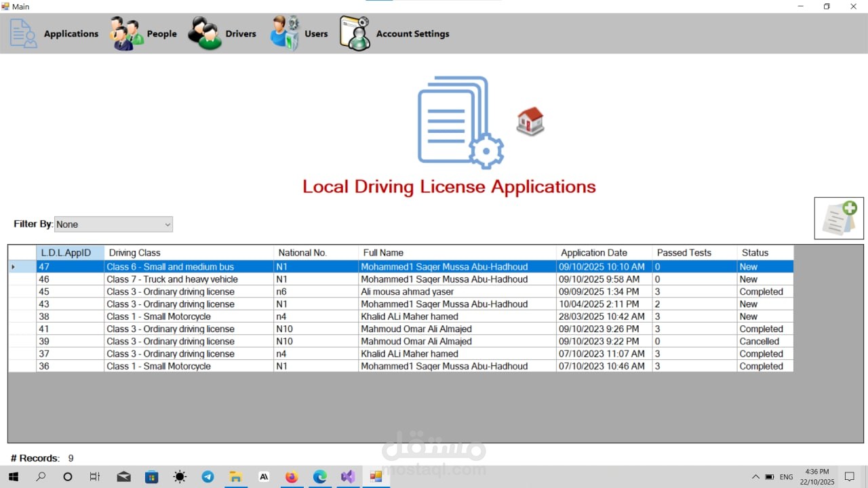Select the Cancelled application row for Mahmoud Omar
Screen dimensions: 868x488
click(407, 341)
